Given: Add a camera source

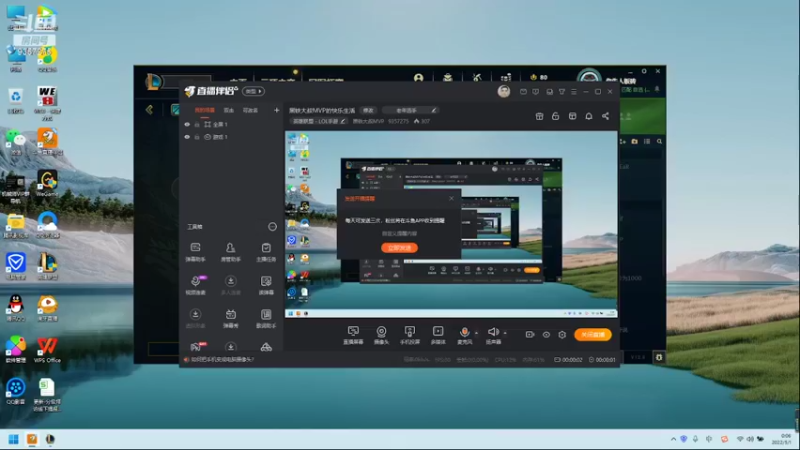Looking at the screenshot, I should (x=381, y=335).
